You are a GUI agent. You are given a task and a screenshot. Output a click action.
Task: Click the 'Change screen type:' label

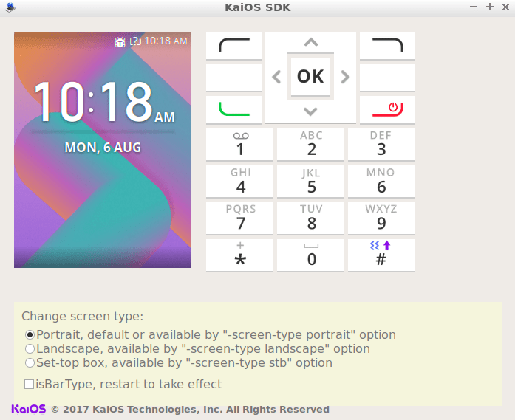click(x=83, y=317)
